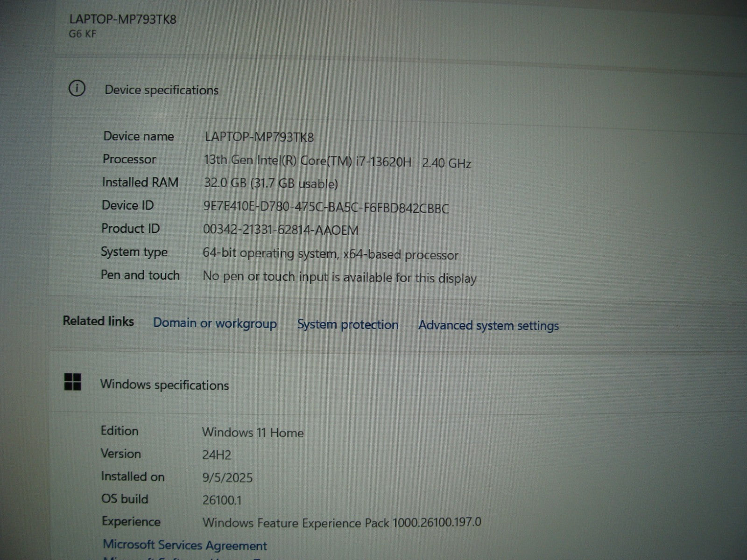
Task: Open the Domain or workgroup link
Action: point(215,323)
